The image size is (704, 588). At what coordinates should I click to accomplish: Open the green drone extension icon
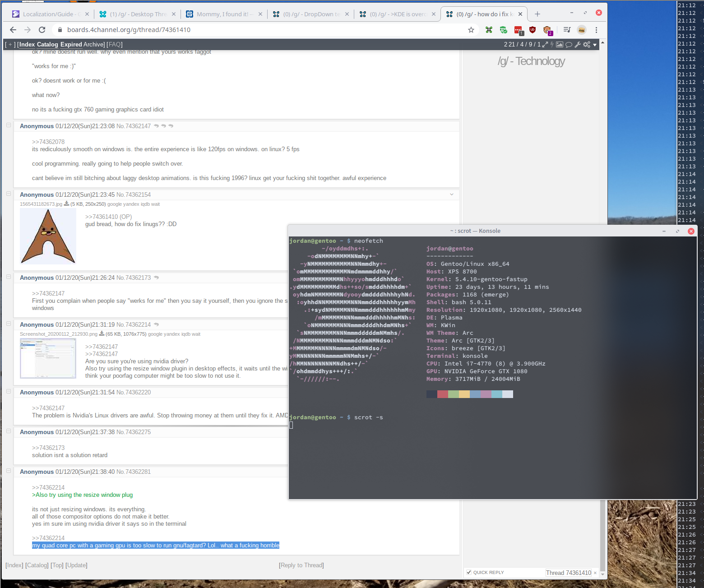pos(489,30)
